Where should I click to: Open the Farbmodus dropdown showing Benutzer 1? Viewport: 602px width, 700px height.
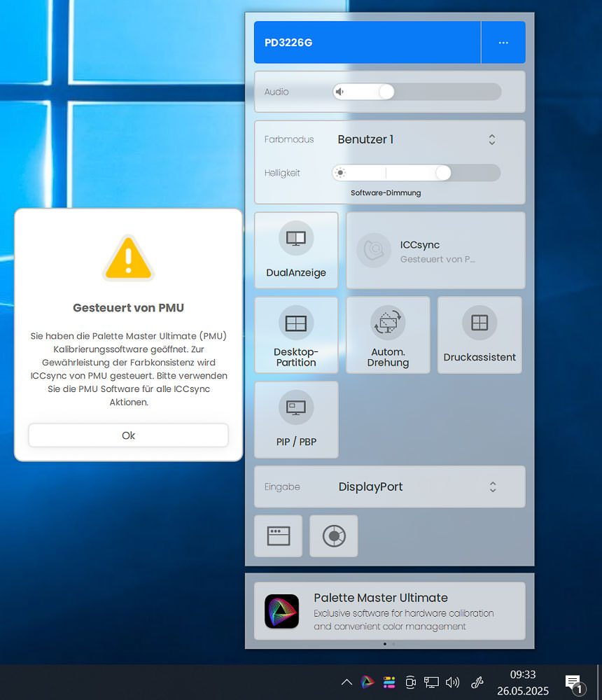(x=416, y=139)
